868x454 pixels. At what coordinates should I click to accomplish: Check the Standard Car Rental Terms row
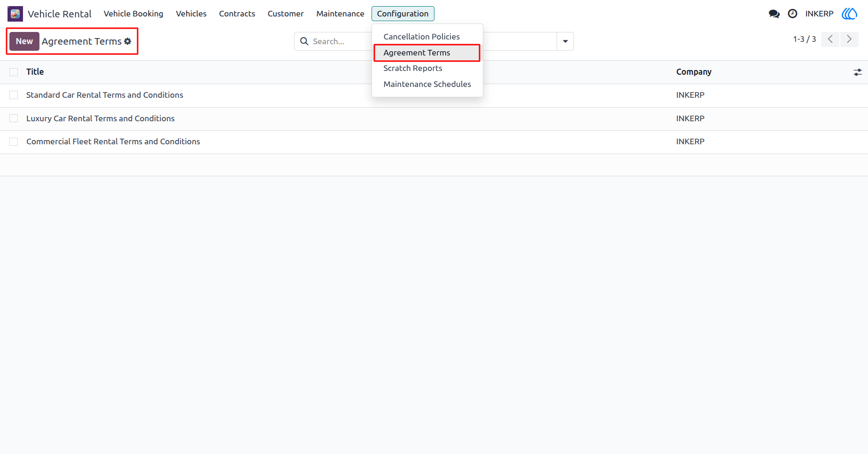(x=14, y=95)
